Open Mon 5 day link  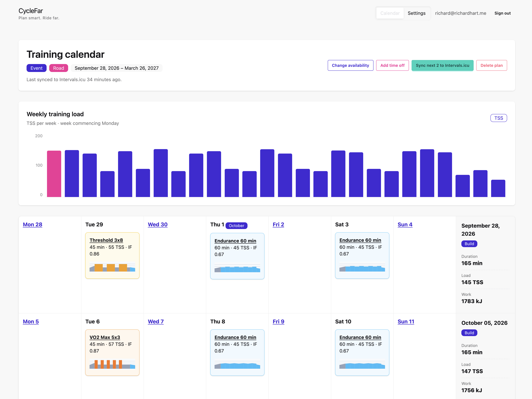click(31, 321)
